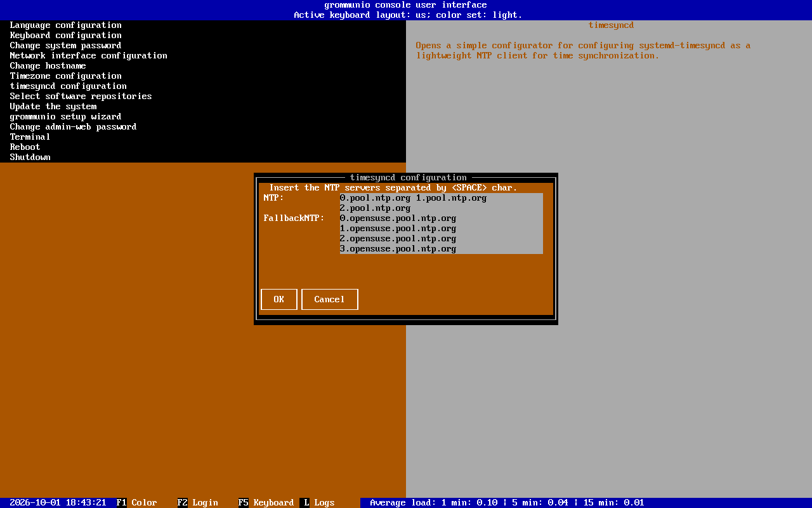Click F2 Login in the footer
The width and height of the screenshot is (812, 508).
pos(198,503)
